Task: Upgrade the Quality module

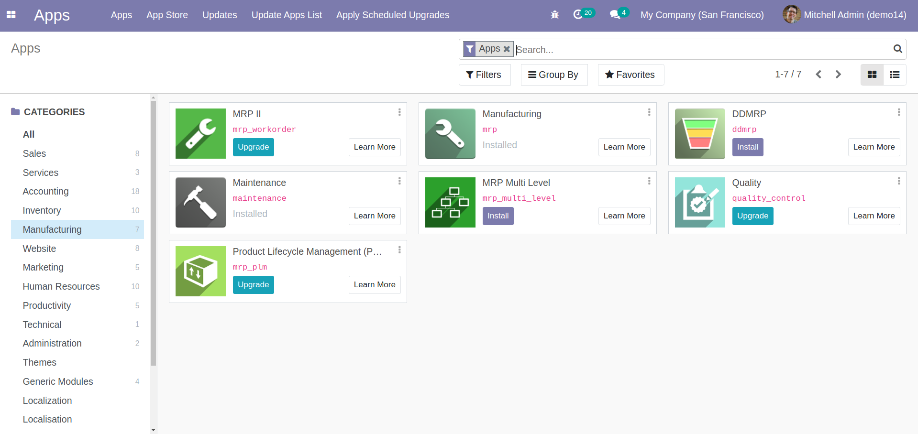Action: [x=752, y=216]
